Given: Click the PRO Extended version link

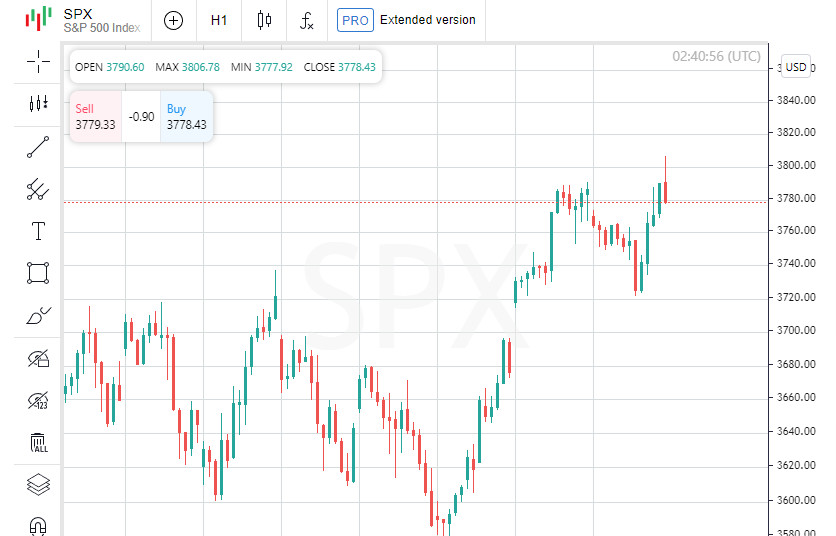Looking at the screenshot, I should 406,20.
